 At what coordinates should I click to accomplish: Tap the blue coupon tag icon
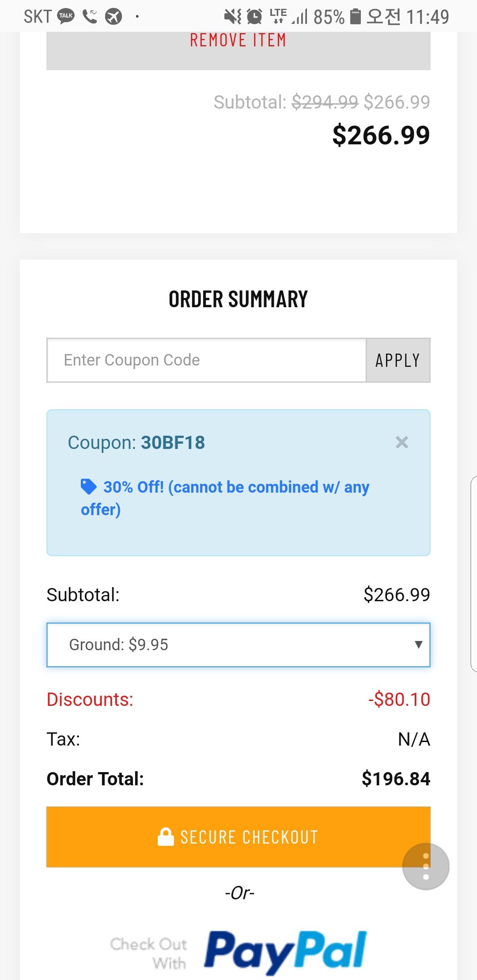pyautogui.click(x=88, y=486)
